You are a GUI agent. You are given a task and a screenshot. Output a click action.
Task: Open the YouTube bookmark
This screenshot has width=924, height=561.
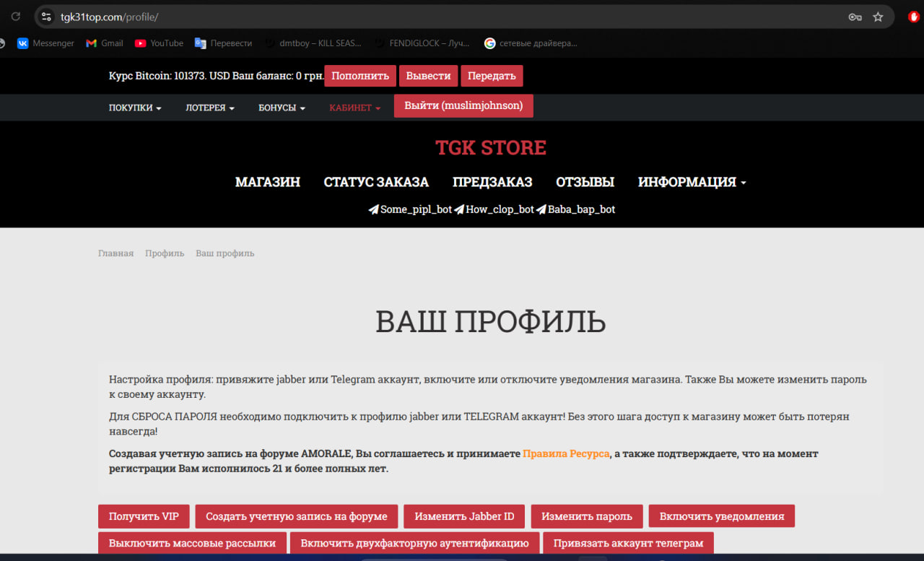(x=159, y=43)
